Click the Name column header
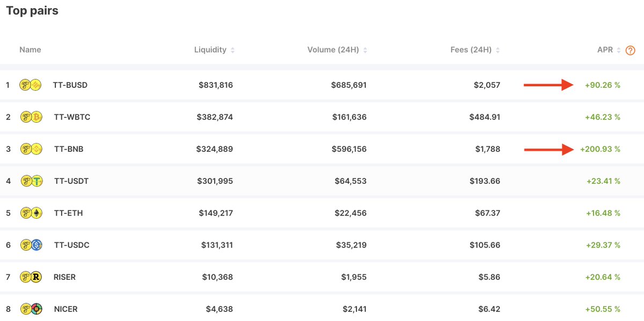Image resolution: width=644 pixels, height=321 pixels. (x=30, y=50)
